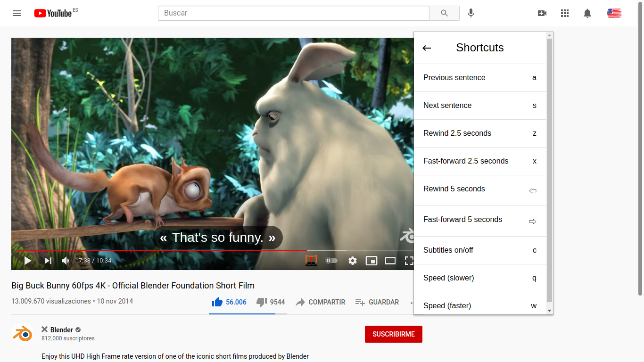The height and width of the screenshot is (362, 644).
Task: Click the left arrow key icon
Action: click(533, 191)
